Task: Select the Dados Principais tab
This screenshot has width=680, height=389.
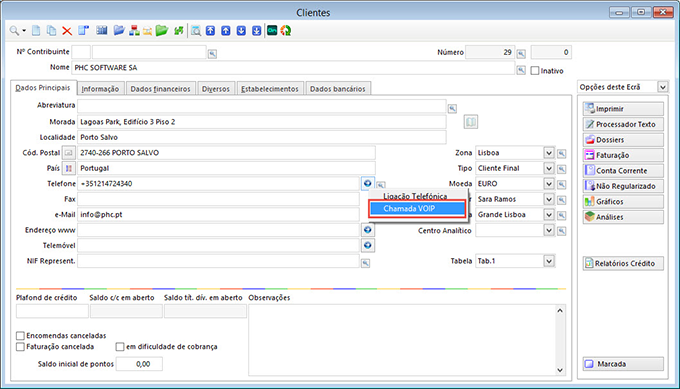Action: pyautogui.click(x=43, y=88)
